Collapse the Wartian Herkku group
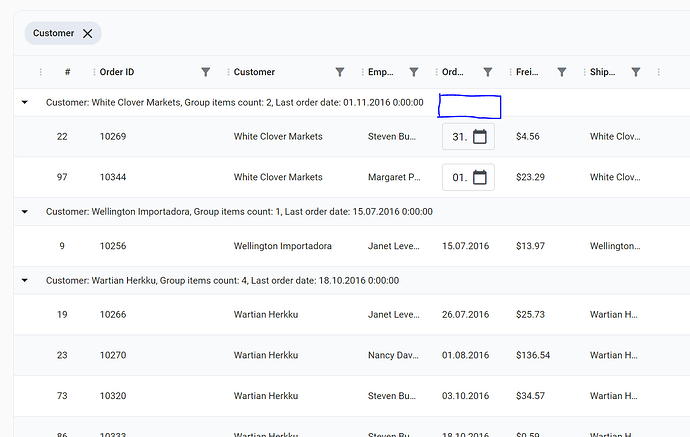Viewport: 690px width, 437px height. pyautogui.click(x=25, y=281)
